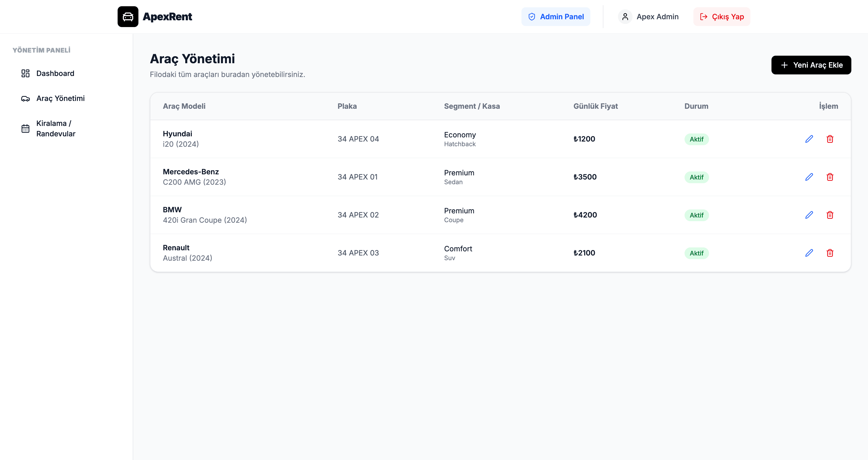The image size is (868, 460).
Task: Click the Plaka column header
Action: (x=347, y=106)
